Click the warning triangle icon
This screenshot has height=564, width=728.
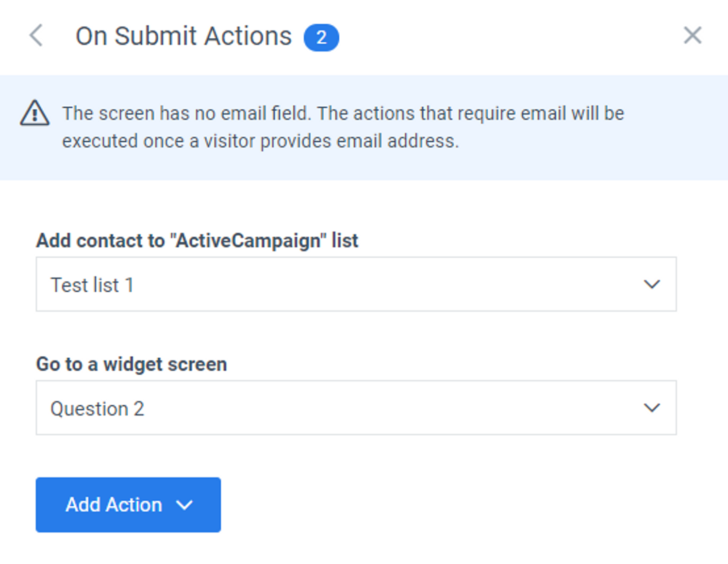[x=34, y=113]
